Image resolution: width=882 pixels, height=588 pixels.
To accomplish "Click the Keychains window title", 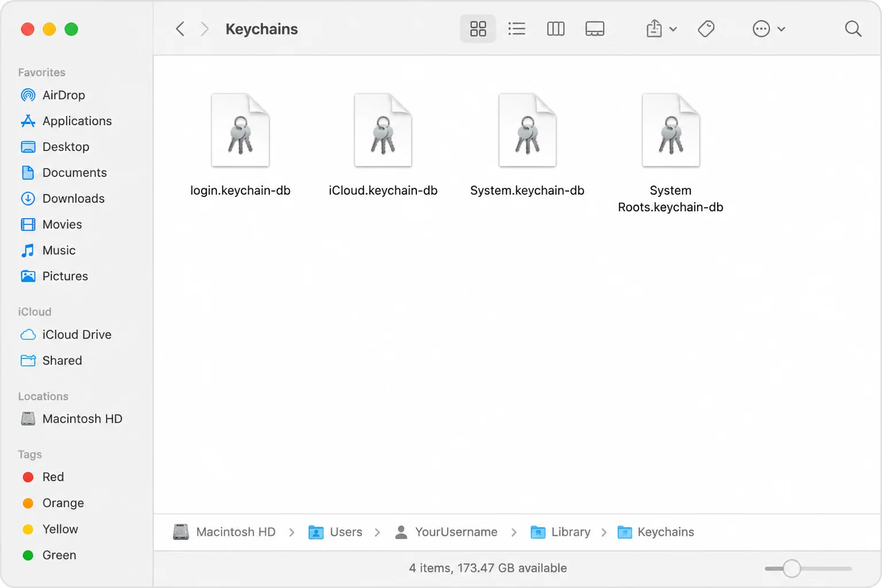I will [x=262, y=29].
